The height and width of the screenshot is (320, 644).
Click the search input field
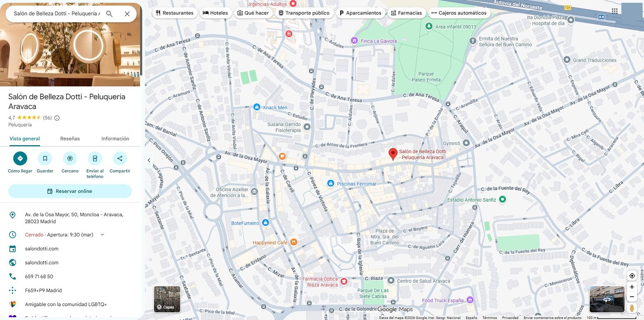pos(56,14)
